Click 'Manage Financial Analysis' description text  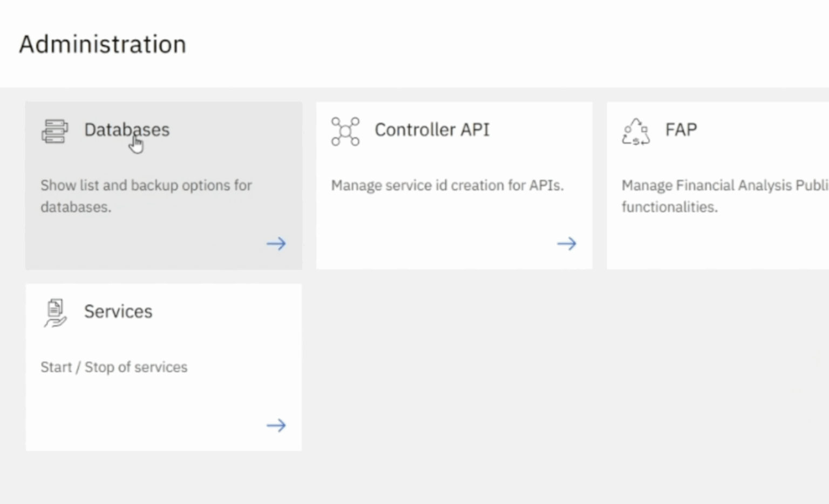pos(725,196)
